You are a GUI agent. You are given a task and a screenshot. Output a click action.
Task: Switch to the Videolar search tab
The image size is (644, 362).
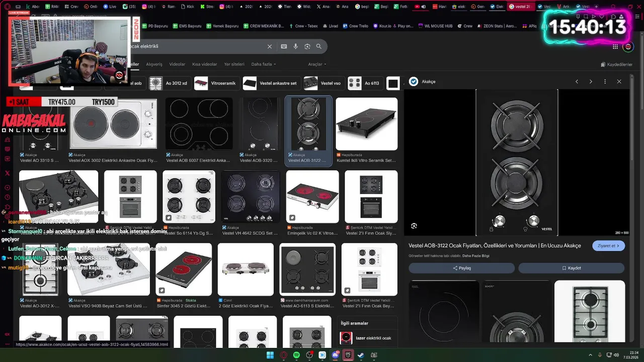pyautogui.click(x=177, y=64)
